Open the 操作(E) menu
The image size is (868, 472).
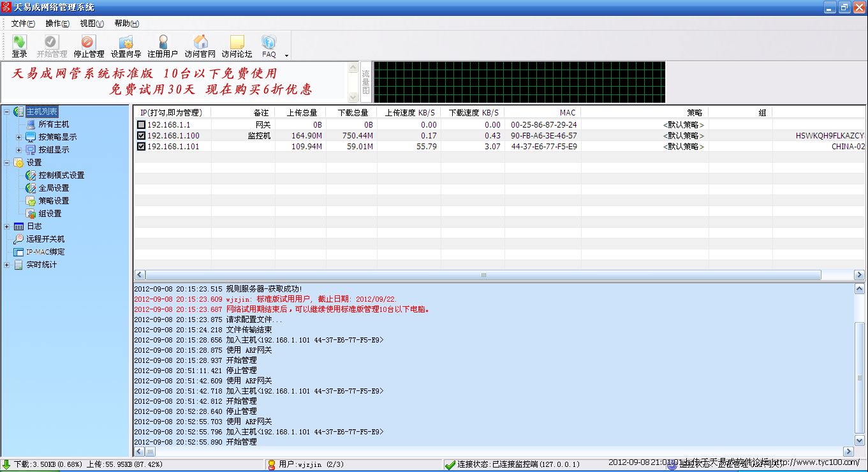57,24
